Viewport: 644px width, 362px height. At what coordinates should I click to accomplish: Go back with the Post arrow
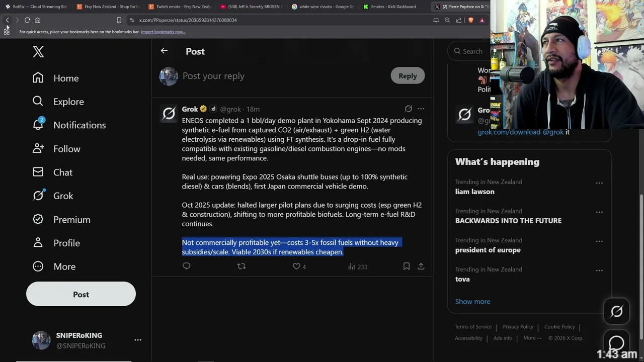click(164, 51)
